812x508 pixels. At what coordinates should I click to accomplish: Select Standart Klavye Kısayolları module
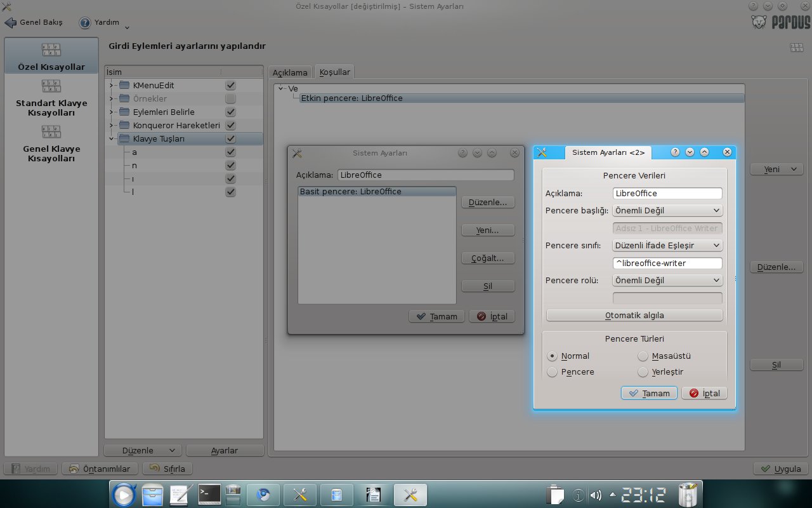pos(51,98)
